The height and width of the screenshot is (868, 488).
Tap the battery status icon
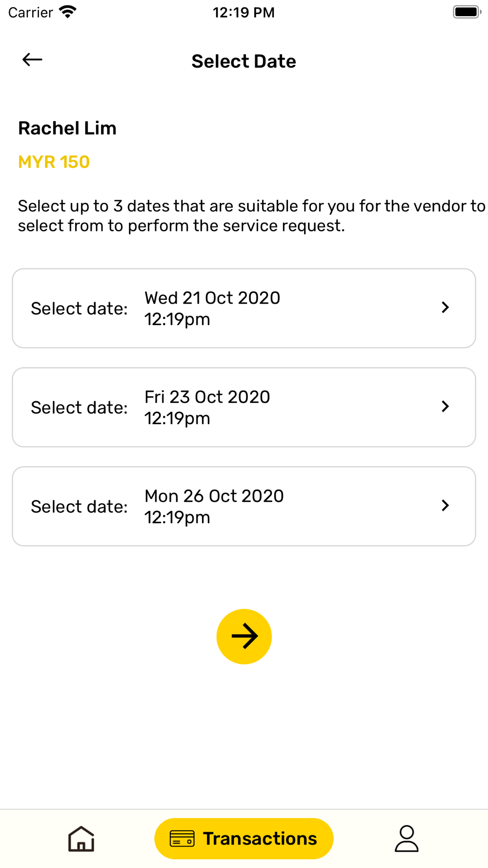(x=467, y=12)
